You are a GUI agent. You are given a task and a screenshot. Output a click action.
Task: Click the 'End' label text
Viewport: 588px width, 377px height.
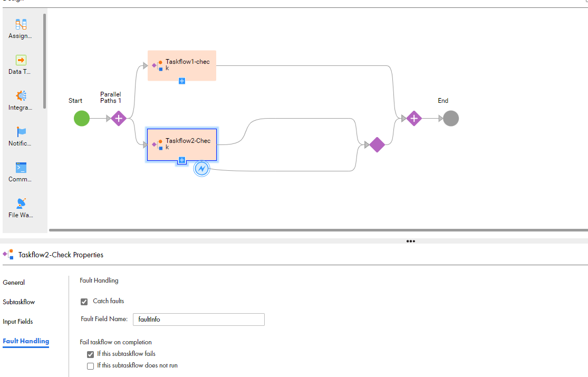[x=443, y=101]
